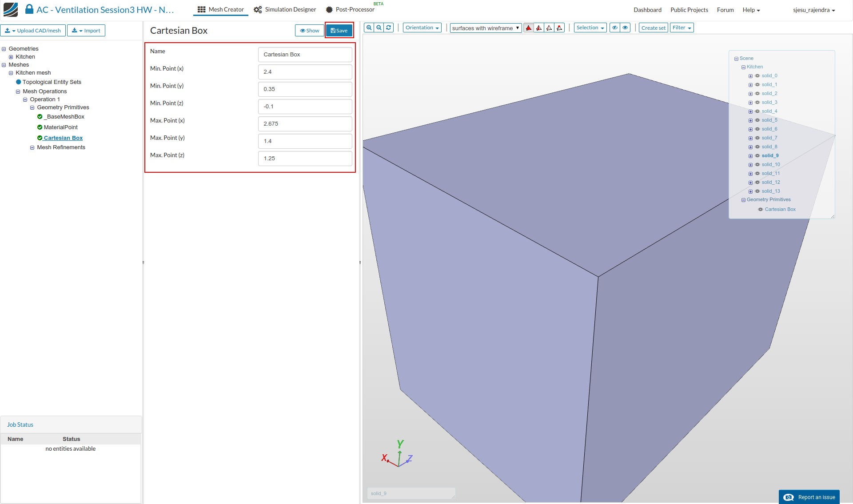This screenshot has height=504, width=853.
Task: Click the reset view refresh icon
Action: point(389,28)
